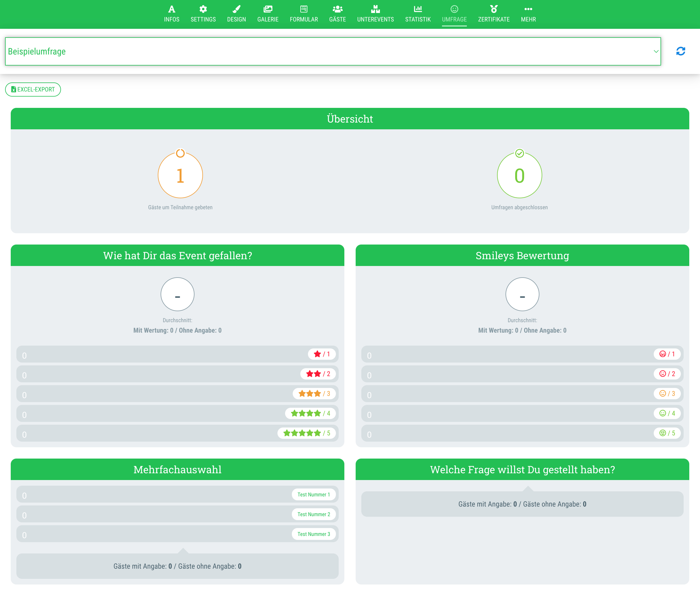Switch to the GÄSTE tab

click(x=337, y=14)
